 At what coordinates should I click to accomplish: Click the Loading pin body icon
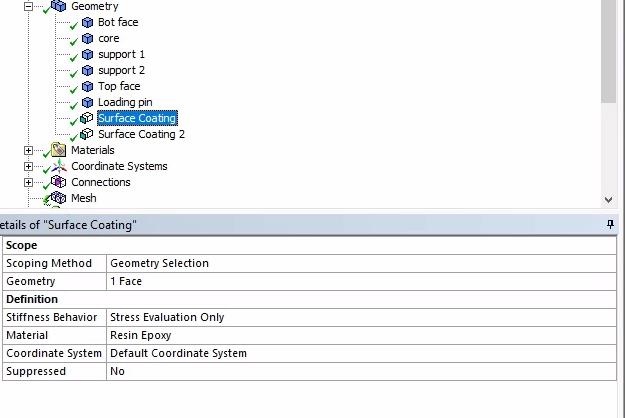pyautogui.click(x=87, y=102)
